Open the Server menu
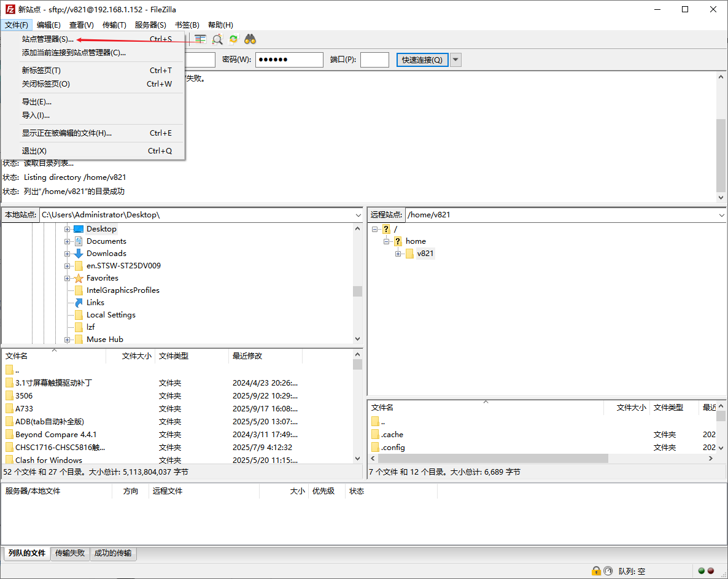 tap(150, 25)
